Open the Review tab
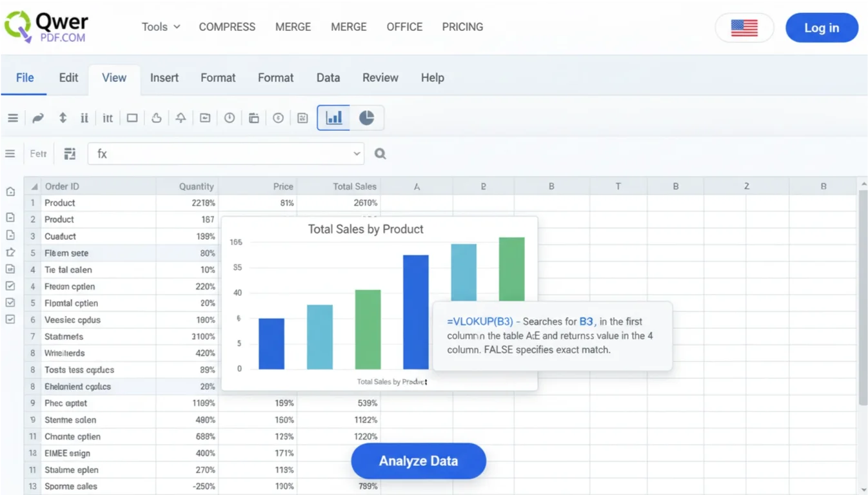868x495 pixels. click(380, 78)
